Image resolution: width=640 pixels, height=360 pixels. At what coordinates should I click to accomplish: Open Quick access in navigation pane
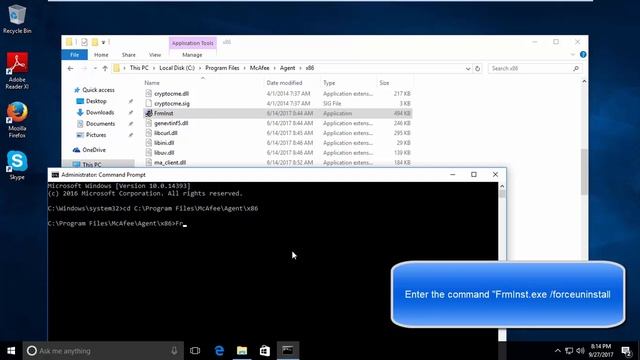[x=98, y=90]
